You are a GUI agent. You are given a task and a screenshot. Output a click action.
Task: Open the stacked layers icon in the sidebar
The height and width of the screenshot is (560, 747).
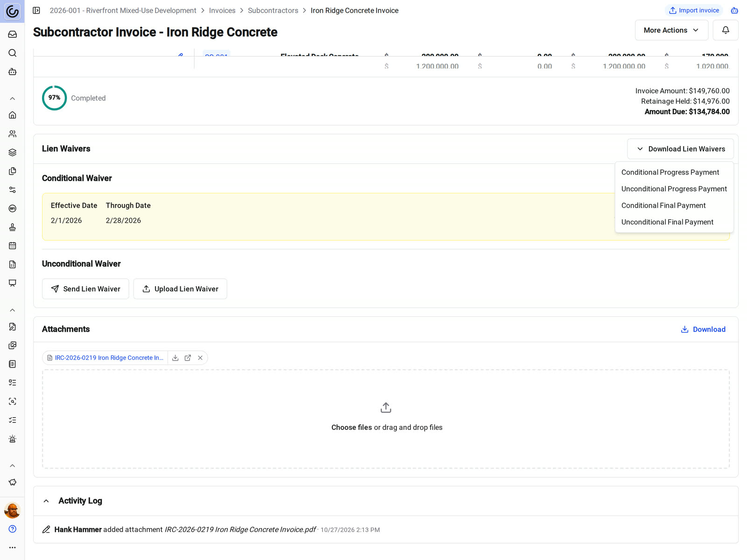pyautogui.click(x=13, y=153)
